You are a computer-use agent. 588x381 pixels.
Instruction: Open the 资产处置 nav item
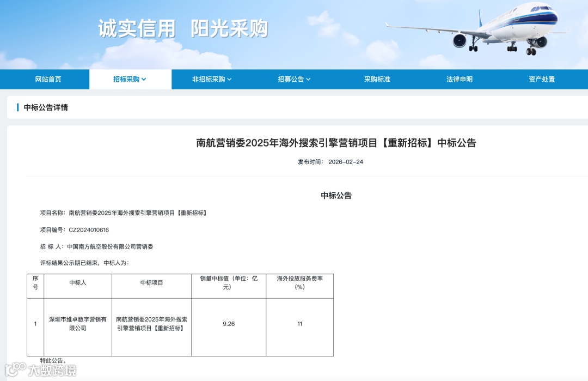542,79
